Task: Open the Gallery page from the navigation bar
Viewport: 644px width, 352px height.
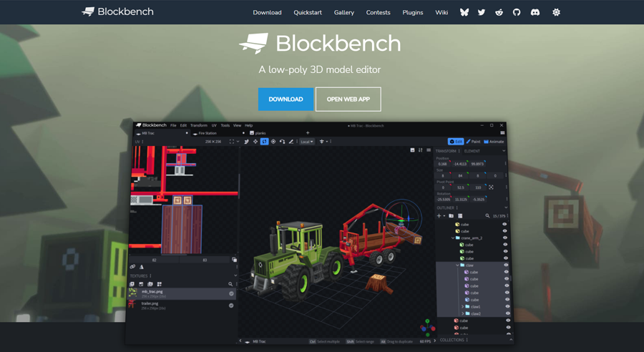Action: 343,12
